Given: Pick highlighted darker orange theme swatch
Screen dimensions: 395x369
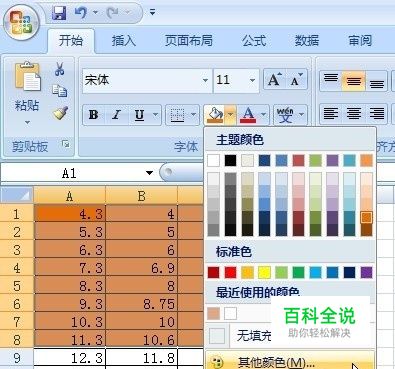Looking at the screenshot, I should [x=366, y=217].
